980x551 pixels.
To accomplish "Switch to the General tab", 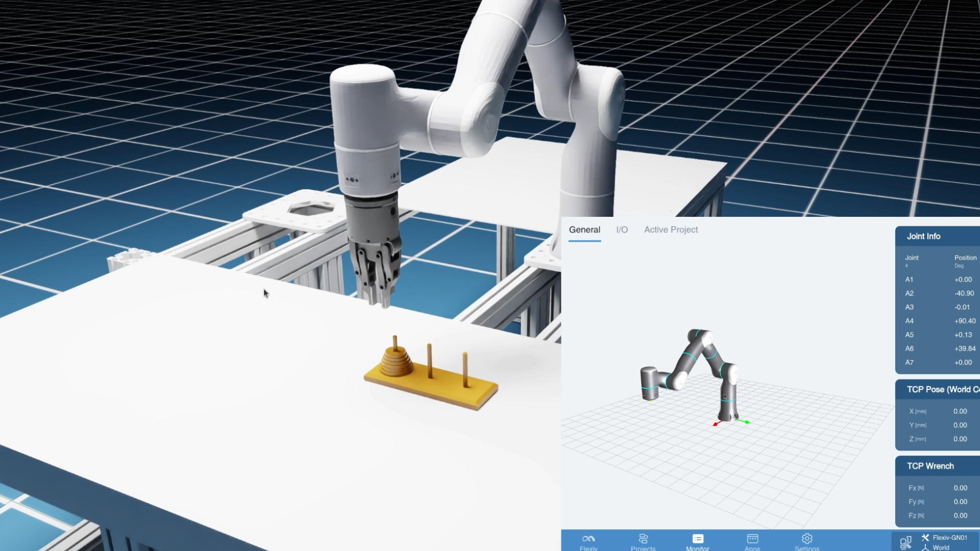I will tap(584, 230).
